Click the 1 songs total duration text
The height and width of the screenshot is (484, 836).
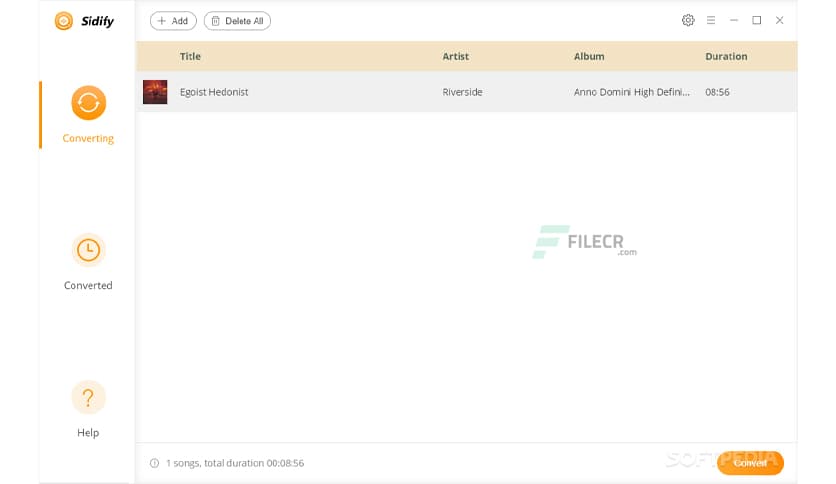click(x=235, y=463)
